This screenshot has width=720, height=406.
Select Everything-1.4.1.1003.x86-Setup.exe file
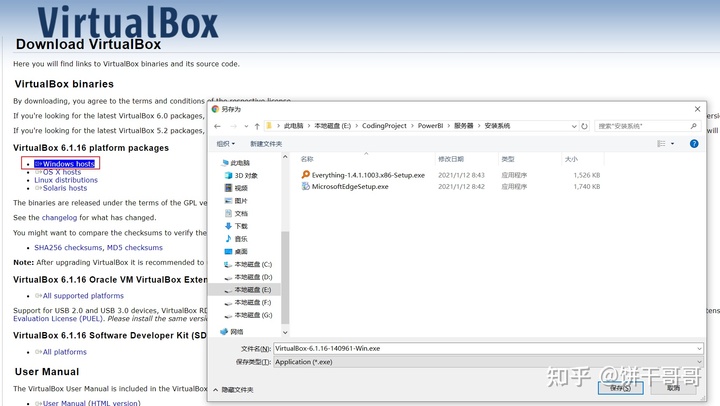point(363,175)
